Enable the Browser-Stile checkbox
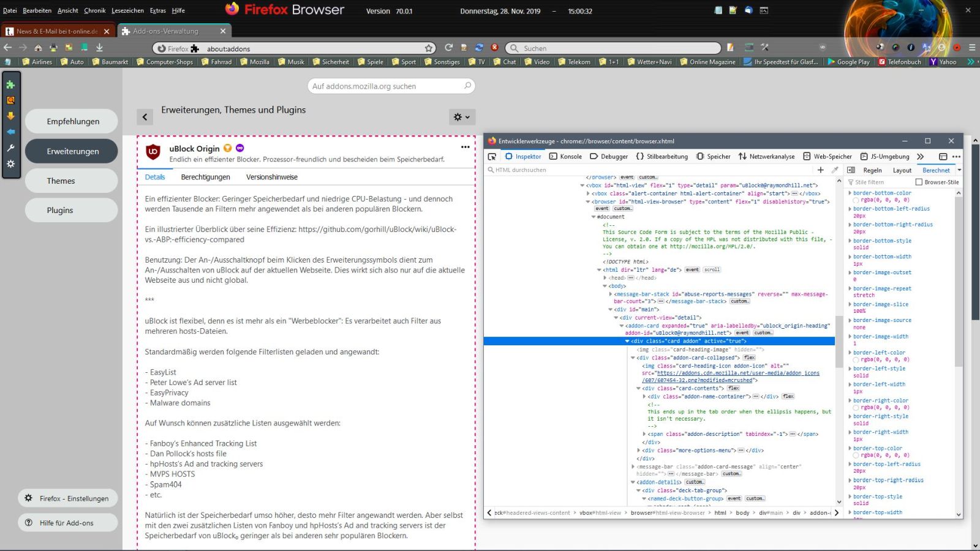 tap(919, 182)
